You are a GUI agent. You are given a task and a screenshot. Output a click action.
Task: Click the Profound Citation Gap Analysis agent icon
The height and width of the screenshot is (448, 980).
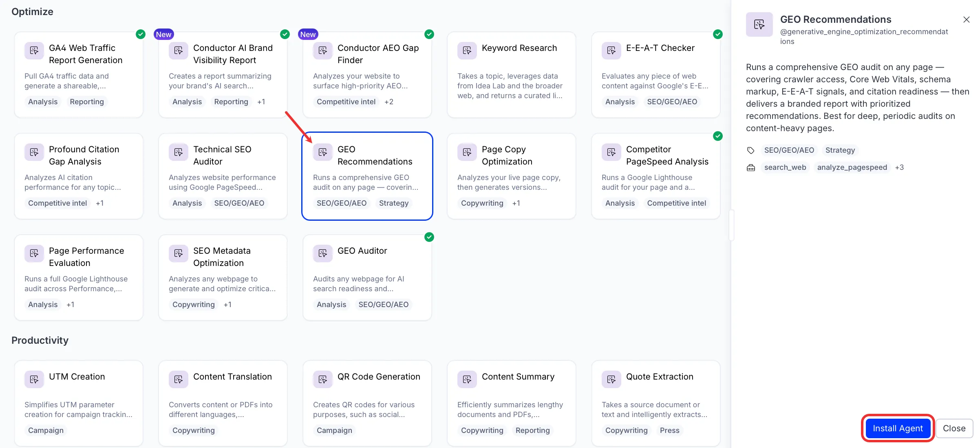pos(34,152)
